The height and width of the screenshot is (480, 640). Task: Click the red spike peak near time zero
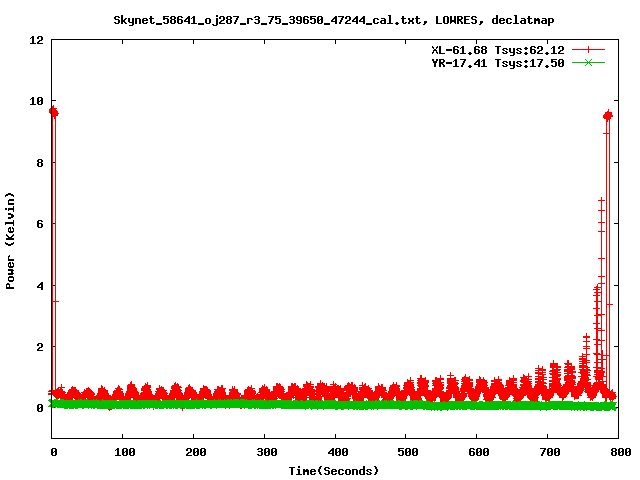(53, 112)
